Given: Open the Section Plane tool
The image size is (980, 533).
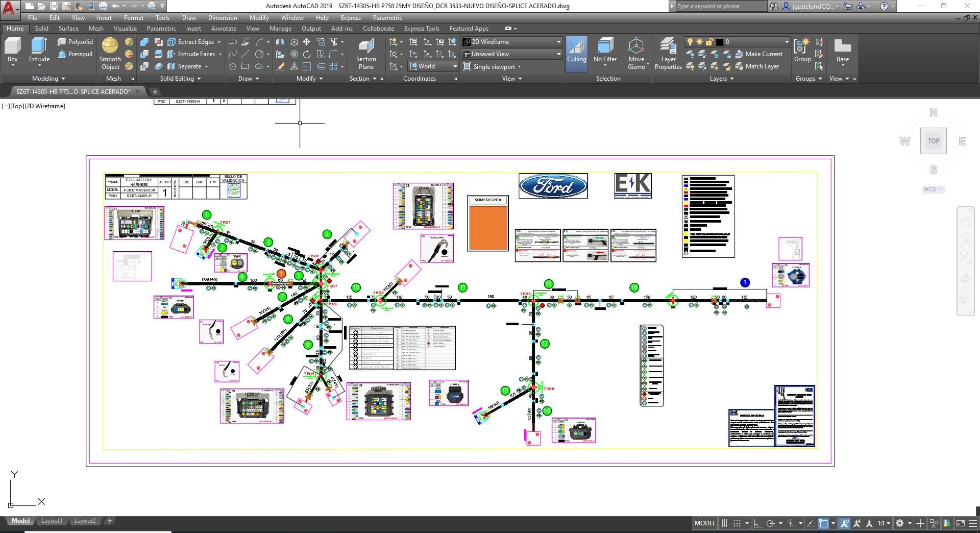Looking at the screenshot, I should click(365, 53).
